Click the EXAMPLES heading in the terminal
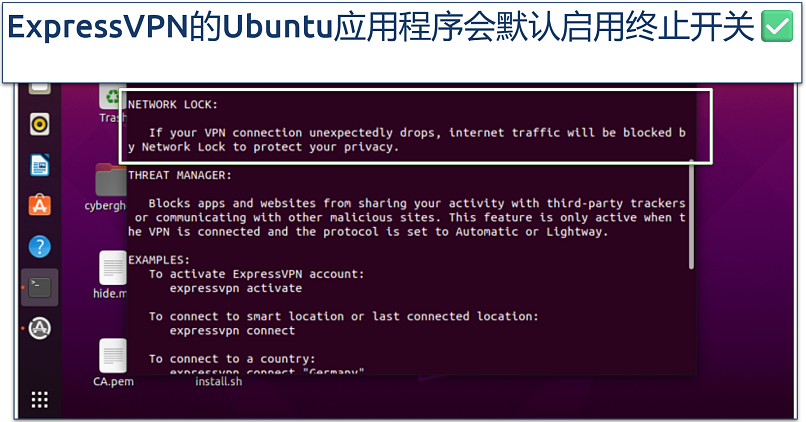Viewport: 806px width, 422px height. click(160, 259)
